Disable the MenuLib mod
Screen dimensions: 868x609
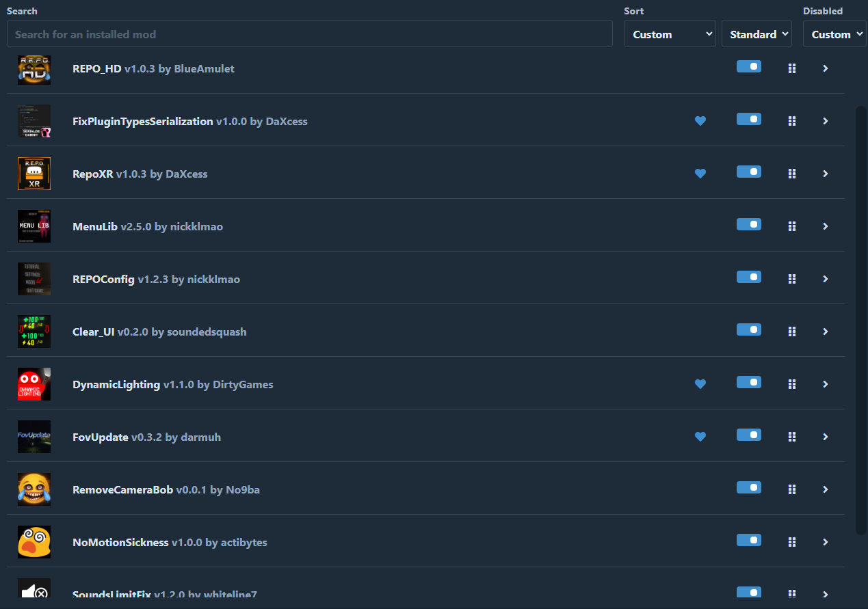point(749,224)
